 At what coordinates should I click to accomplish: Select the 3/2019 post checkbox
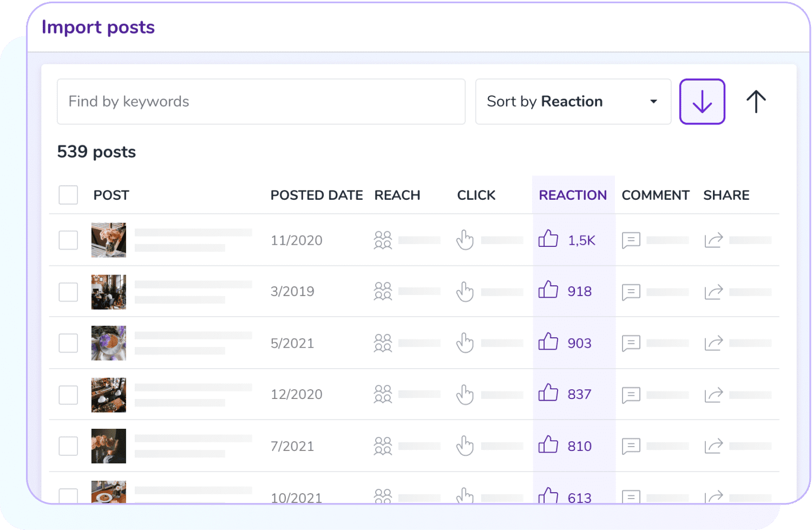(68, 292)
